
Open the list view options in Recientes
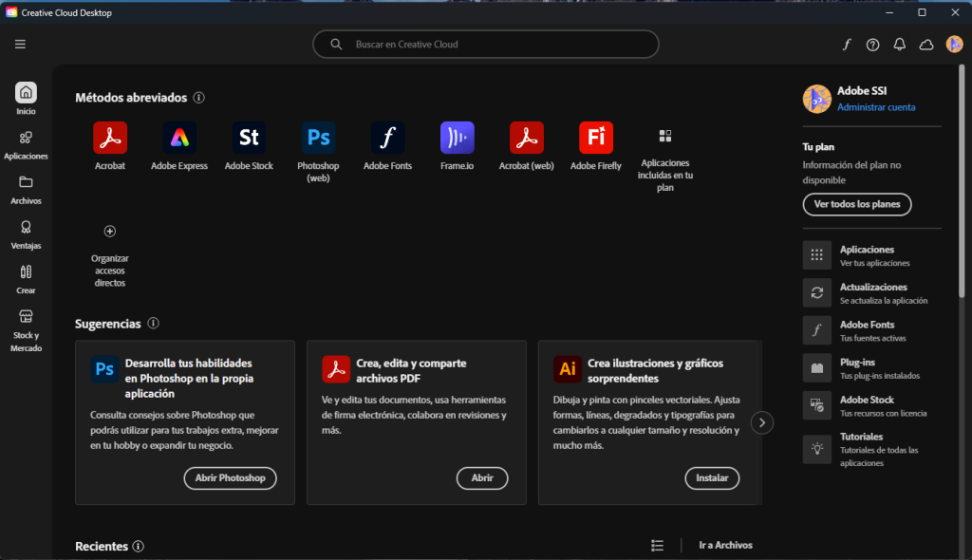(x=658, y=545)
